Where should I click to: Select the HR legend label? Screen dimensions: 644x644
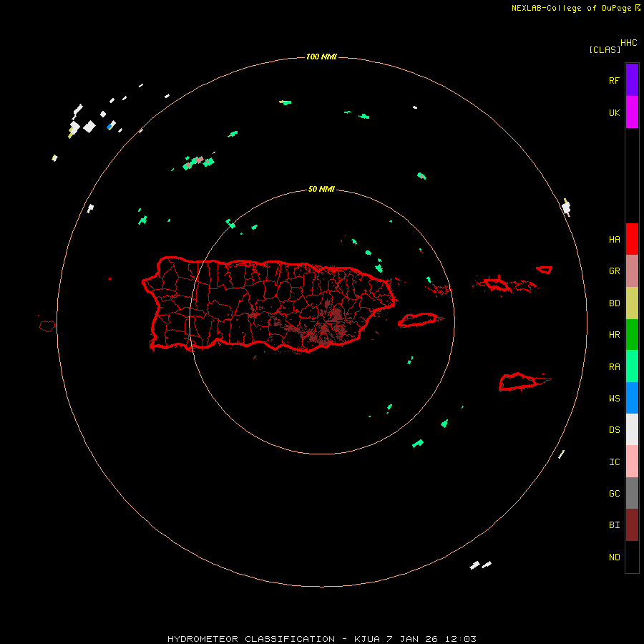(614, 335)
